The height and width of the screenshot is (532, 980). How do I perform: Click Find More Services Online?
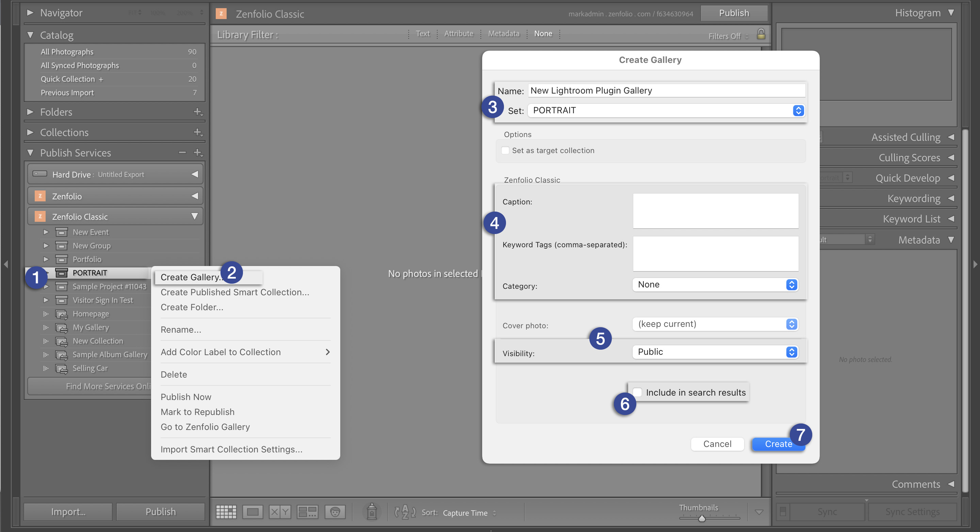coord(89,386)
